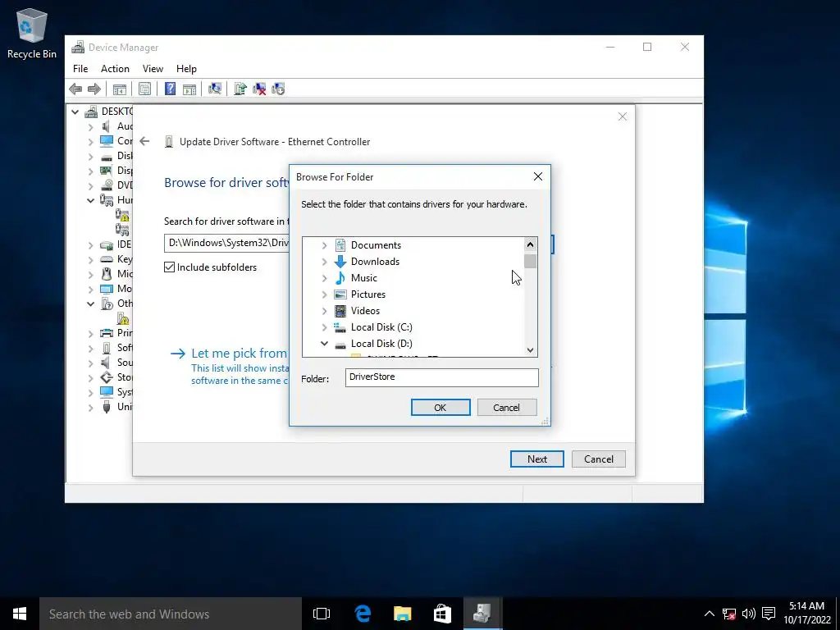Image resolution: width=840 pixels, height=630 pixels.
Task: Open File Explorer from the taskbar
Action: pos(402,614)
